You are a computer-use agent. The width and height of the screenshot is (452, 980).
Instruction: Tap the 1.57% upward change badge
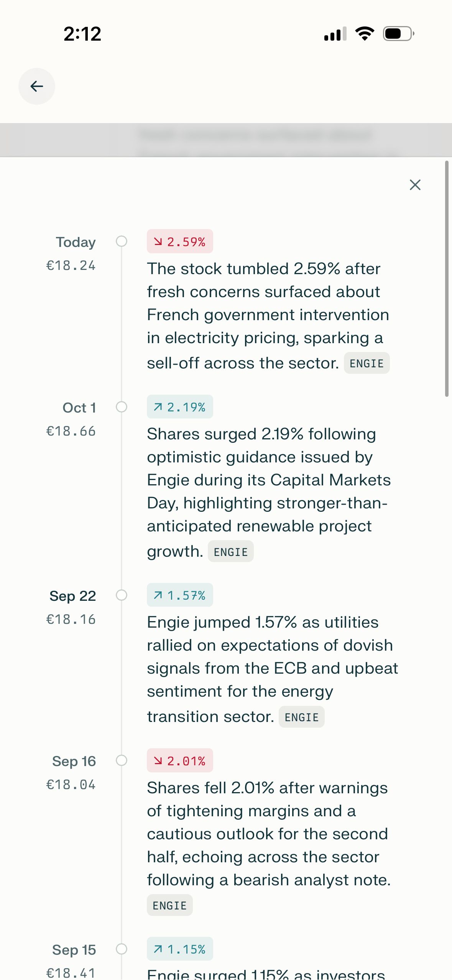pos(180,595)
